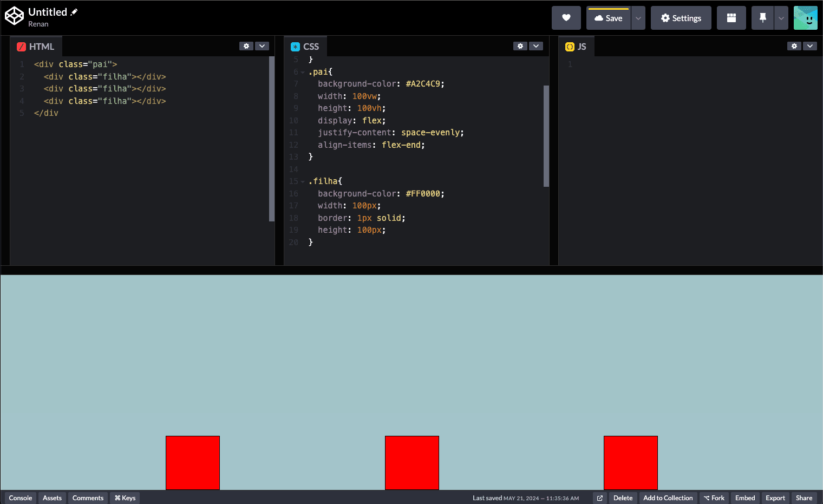Pin this pen with pin icon
The height and width of the screenshot is (504, 823).
762,18
